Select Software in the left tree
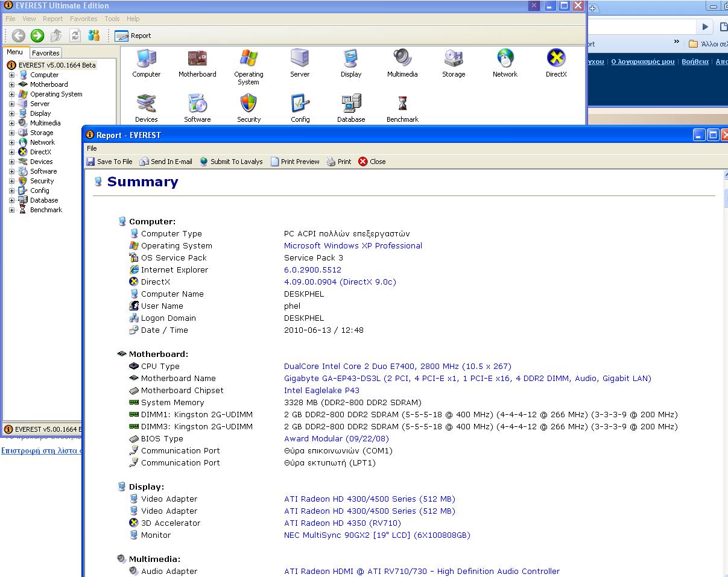This screenshot has width=728, height=577. click(43, 171)
